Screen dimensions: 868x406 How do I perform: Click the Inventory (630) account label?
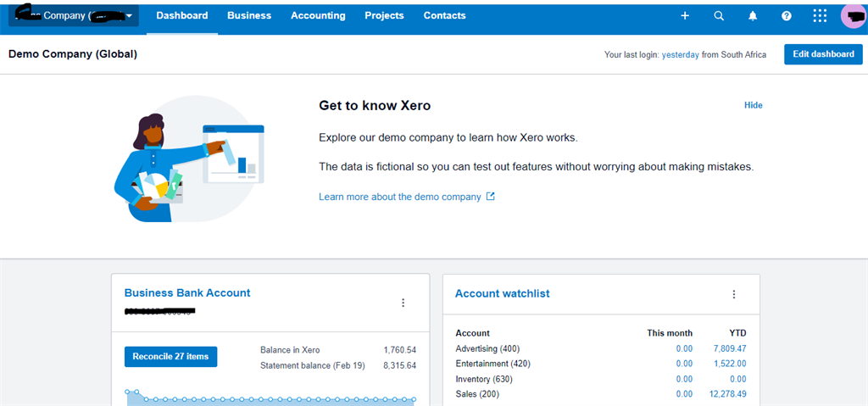pos(484,380)
